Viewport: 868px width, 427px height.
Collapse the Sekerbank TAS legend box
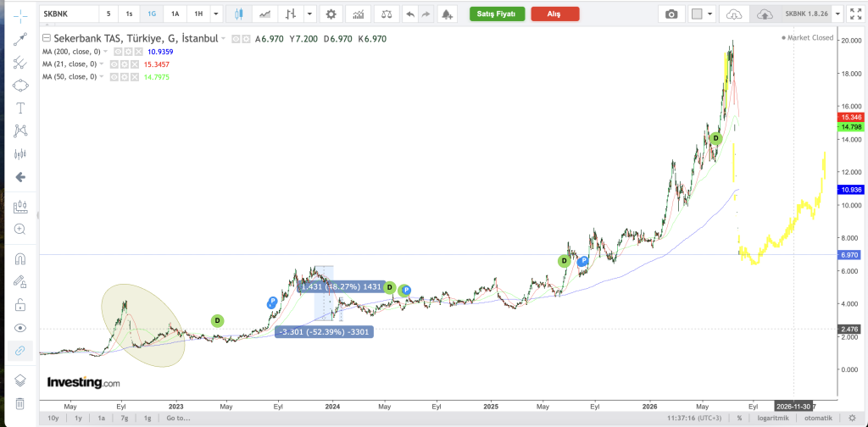(x=46, y=39)
